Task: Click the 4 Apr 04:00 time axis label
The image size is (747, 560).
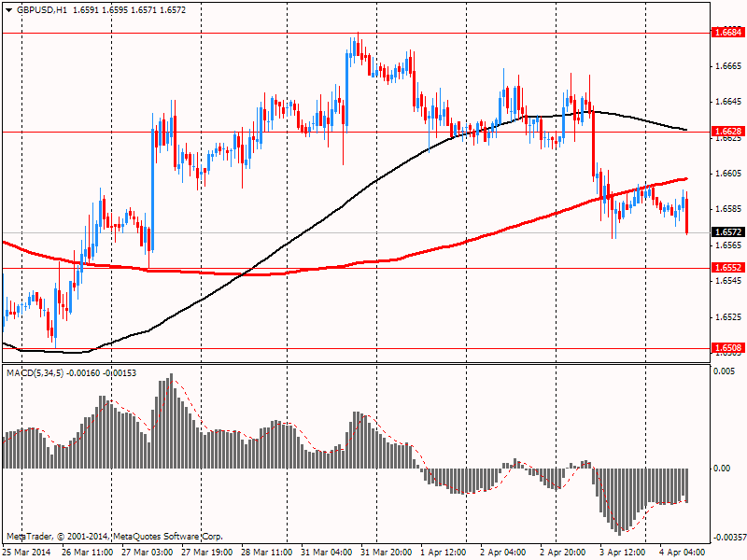Action: [x=683, y=553]
